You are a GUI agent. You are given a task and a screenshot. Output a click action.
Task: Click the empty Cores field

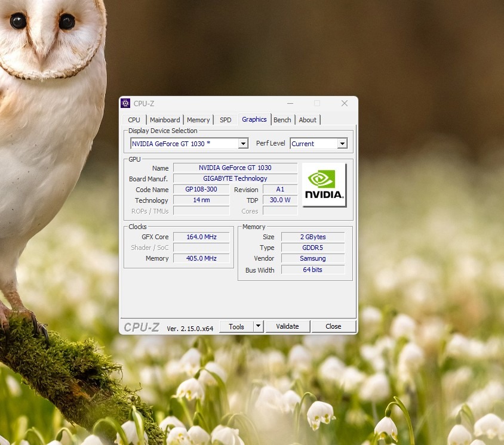coord(280,211)
